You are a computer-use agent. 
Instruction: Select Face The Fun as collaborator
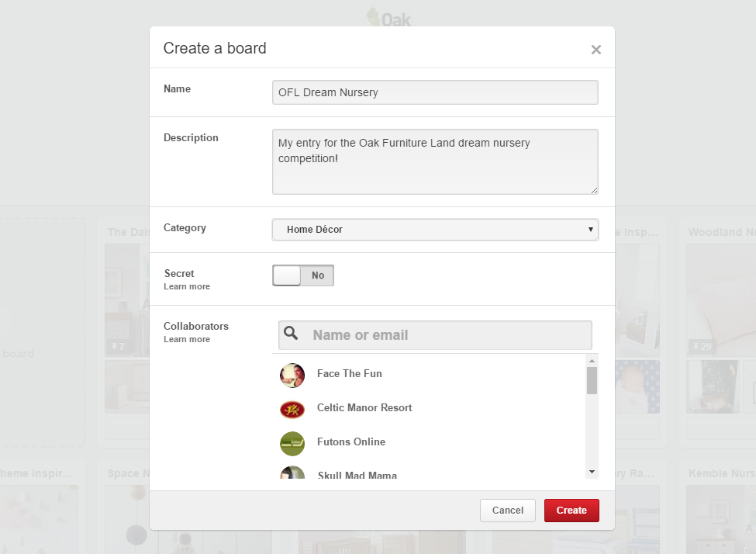click(350, 374)
